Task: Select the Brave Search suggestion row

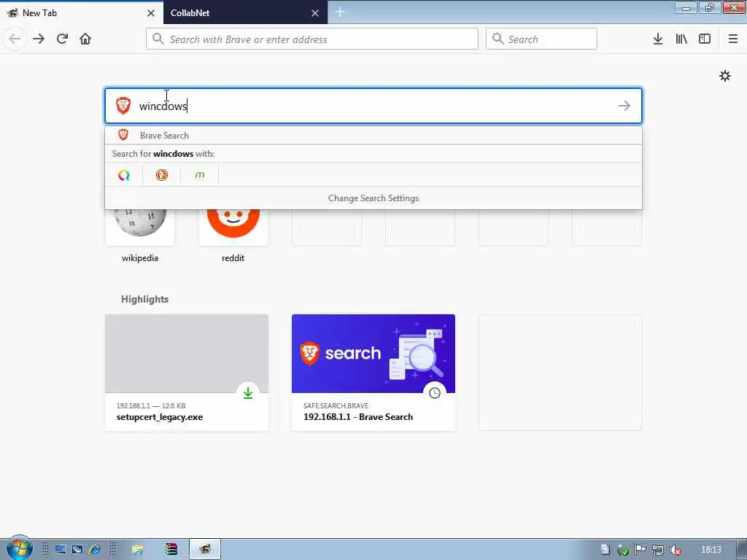Action: (x=373, y=135)
